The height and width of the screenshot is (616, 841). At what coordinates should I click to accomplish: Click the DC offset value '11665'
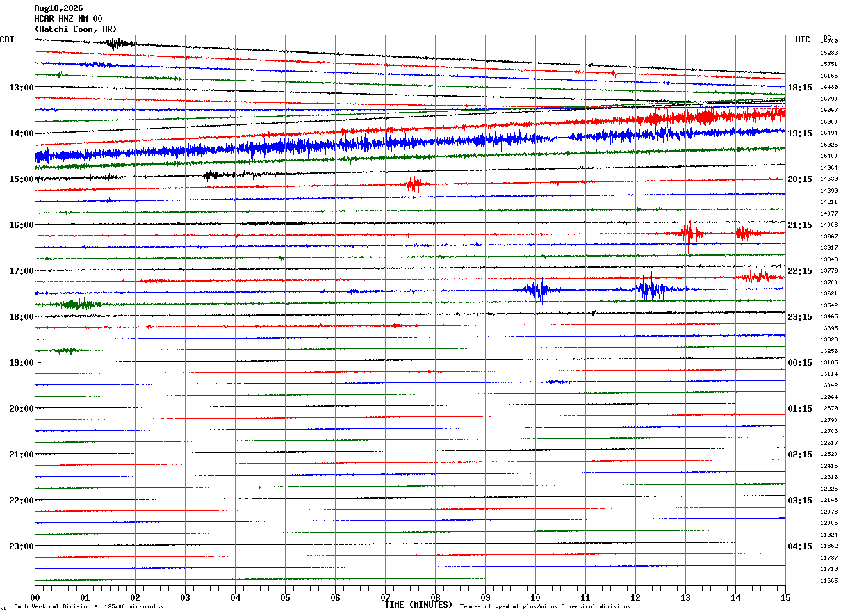pos(828,581)
